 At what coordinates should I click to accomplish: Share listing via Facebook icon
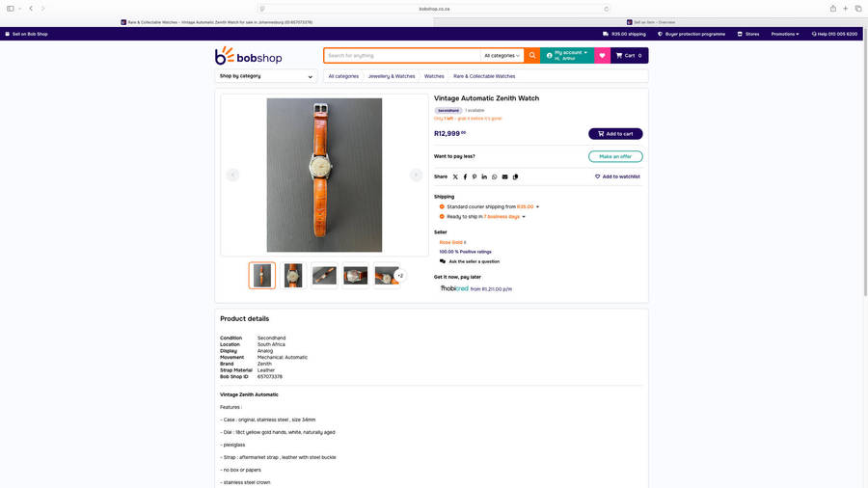465,177
